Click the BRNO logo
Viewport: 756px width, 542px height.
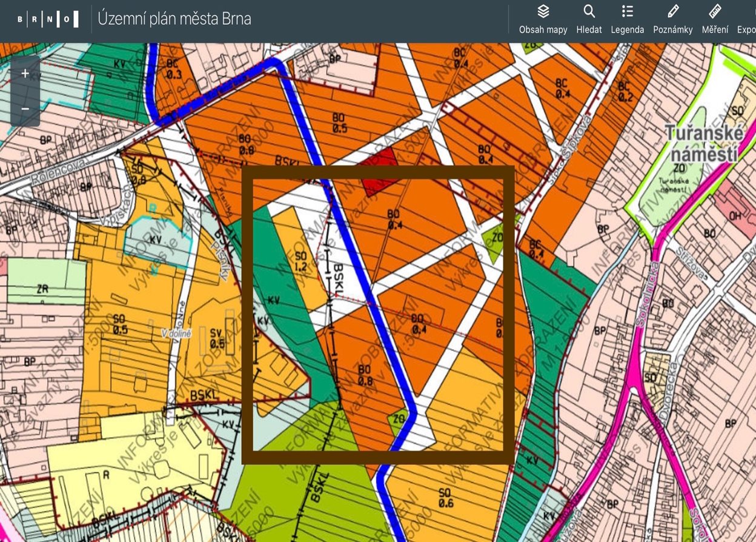coord(48,19)
